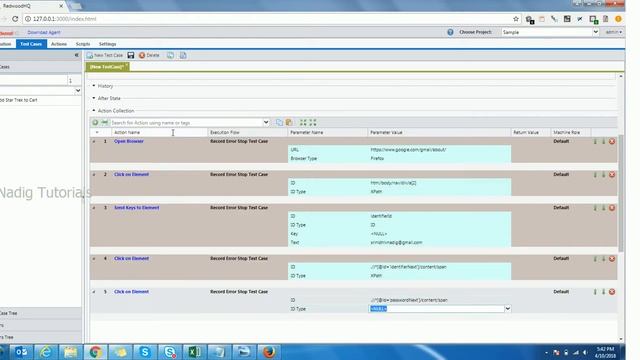Select the RedwoodHQ browser tab

pyautogui.click(x=32, y=6)
